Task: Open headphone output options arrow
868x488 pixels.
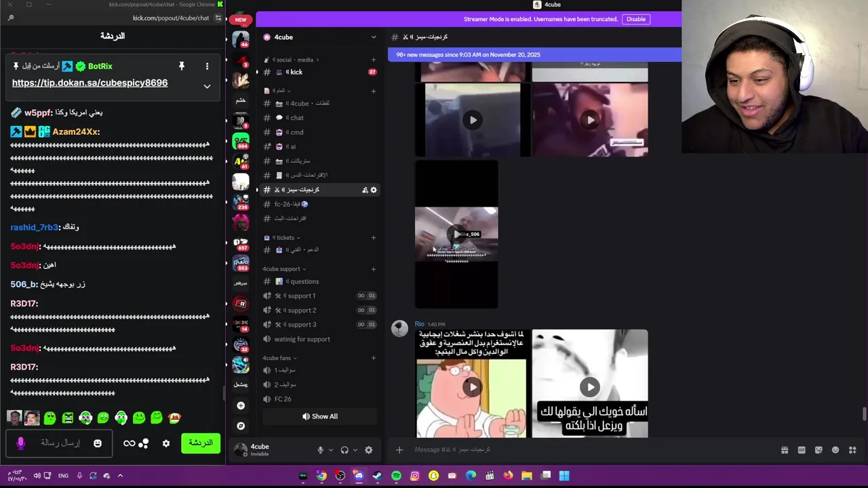Action: (x=355, y=449)
